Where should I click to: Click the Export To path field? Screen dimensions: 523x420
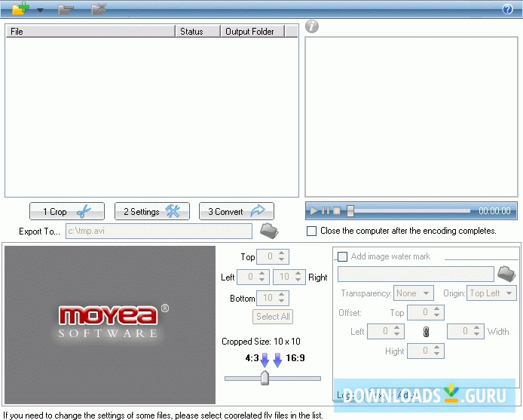pyautogui.click(x=159, y=231)
